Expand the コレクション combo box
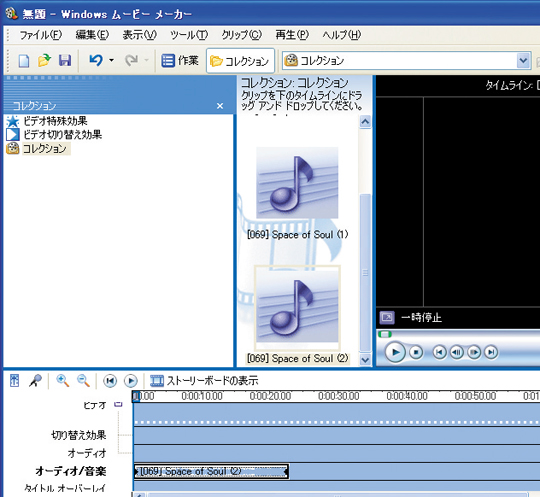The height and width of the screenshot is (497, 540). coord(523,61)
